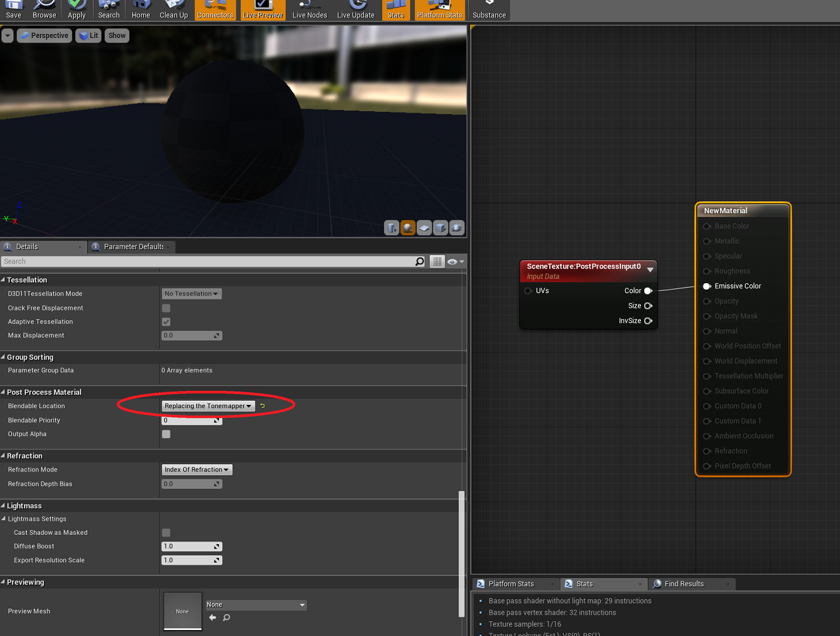Image resolution: width=840 pixels, height=636 pixels.
Task: Click the Live Preview toolbar icon
Action: point(262,9)
